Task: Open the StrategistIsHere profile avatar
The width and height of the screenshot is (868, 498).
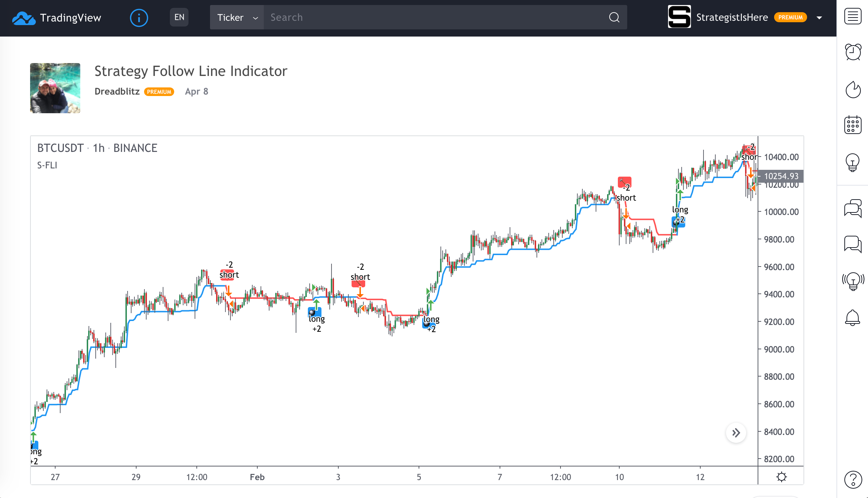Action: pos(679,17)
